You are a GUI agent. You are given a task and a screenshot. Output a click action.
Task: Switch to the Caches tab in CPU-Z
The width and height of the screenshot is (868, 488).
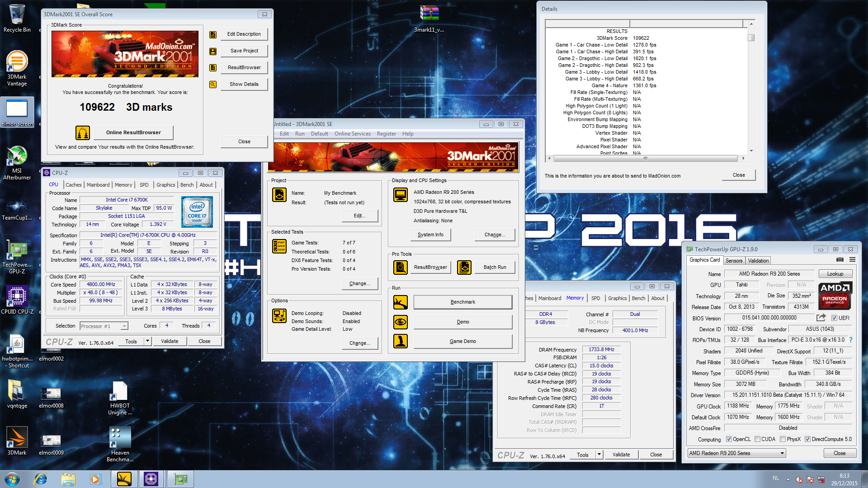point(73,185)
